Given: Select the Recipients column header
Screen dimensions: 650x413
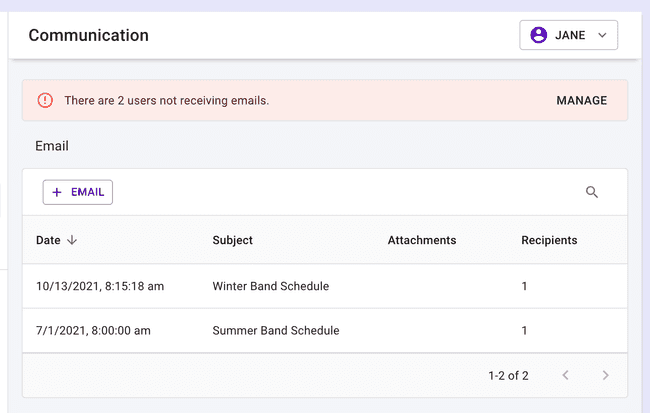Looking at the screenshot, I should [549, 240].
